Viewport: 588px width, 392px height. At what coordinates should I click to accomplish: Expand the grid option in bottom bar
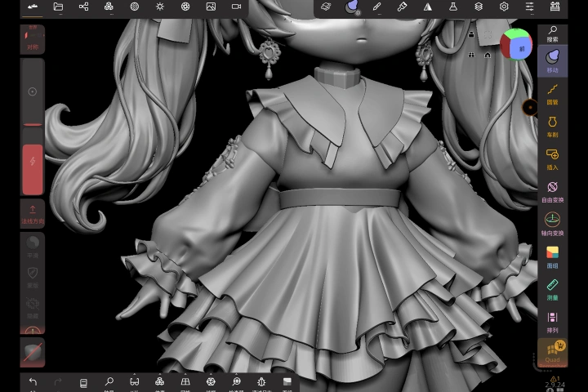[185, 382]
